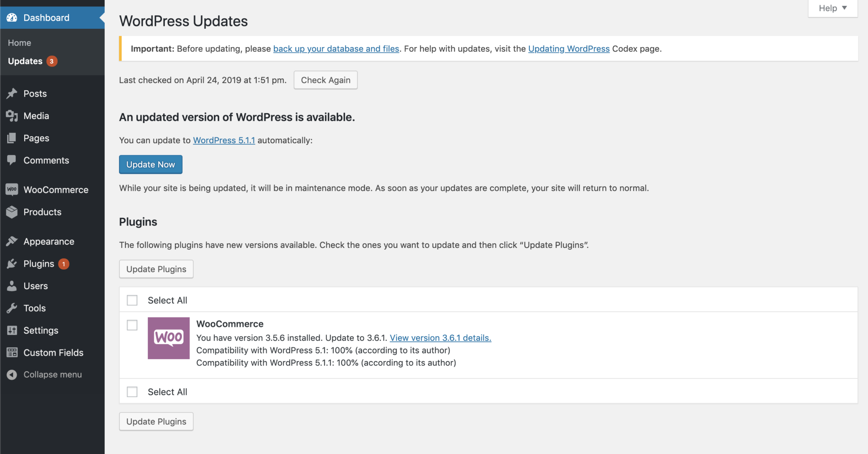Click the Appearance paintbrush icon
This screenshot has height=454, width=868.
(12, 241)
